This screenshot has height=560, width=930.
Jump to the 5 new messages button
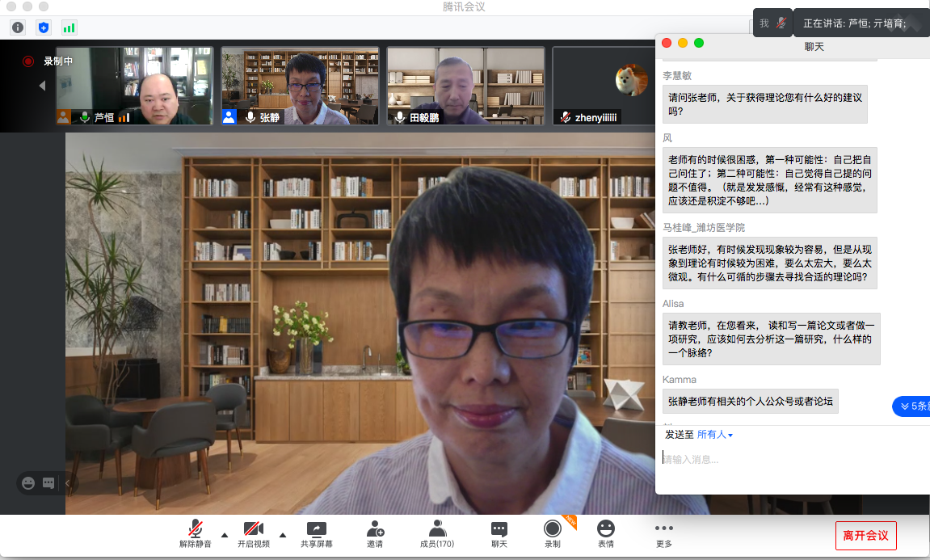pos(911,406)
